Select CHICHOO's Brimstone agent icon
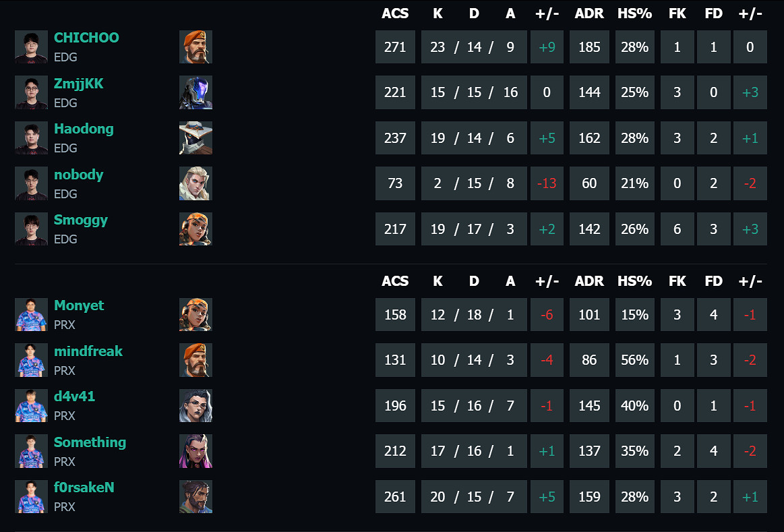The image size is (784, 532). pyautogui.click(x=195, y=47)
